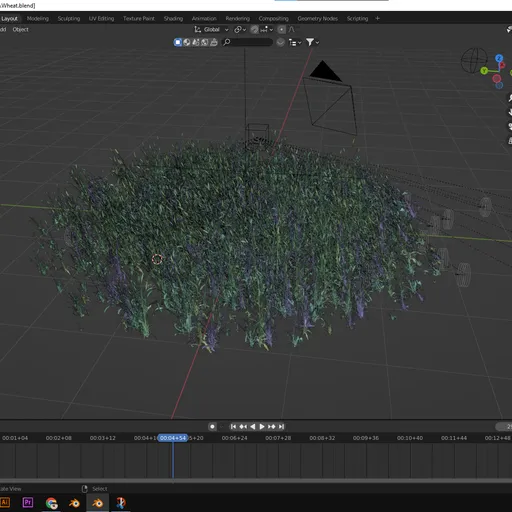Click Select hint in status bar
Image resolution: width=512 pixels, height=512 pixels.
[99, 489]
